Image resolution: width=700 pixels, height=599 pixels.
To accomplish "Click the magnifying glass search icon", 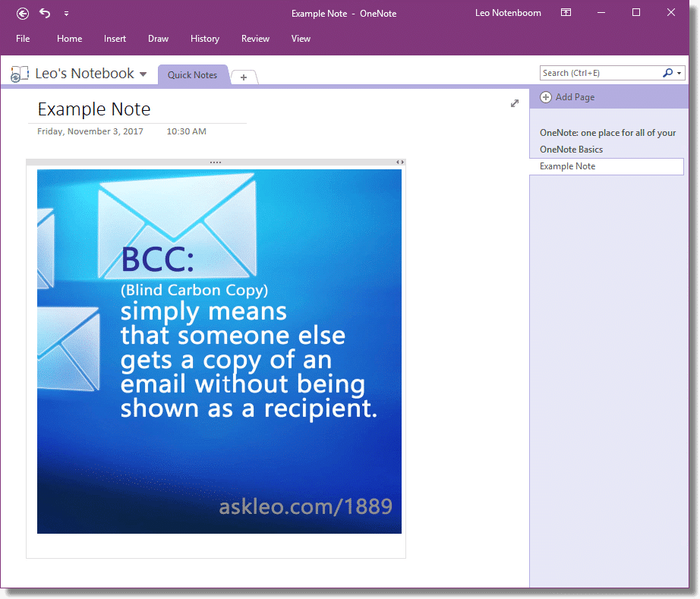I will [668, 73].
